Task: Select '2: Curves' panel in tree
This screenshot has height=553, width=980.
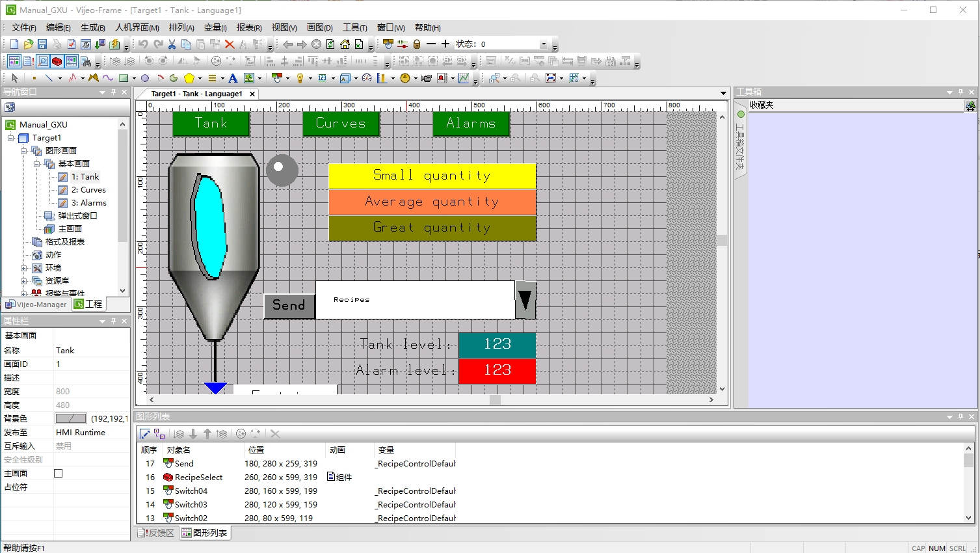Action: [88, 190]
